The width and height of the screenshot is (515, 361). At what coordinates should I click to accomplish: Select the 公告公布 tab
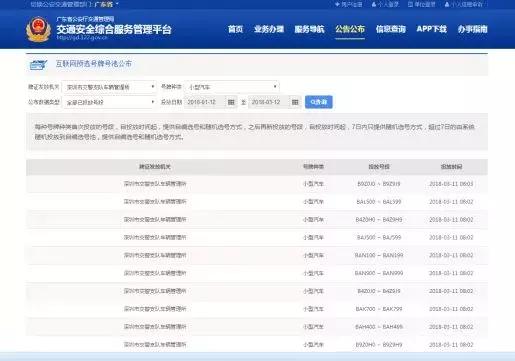coord(350,29)
